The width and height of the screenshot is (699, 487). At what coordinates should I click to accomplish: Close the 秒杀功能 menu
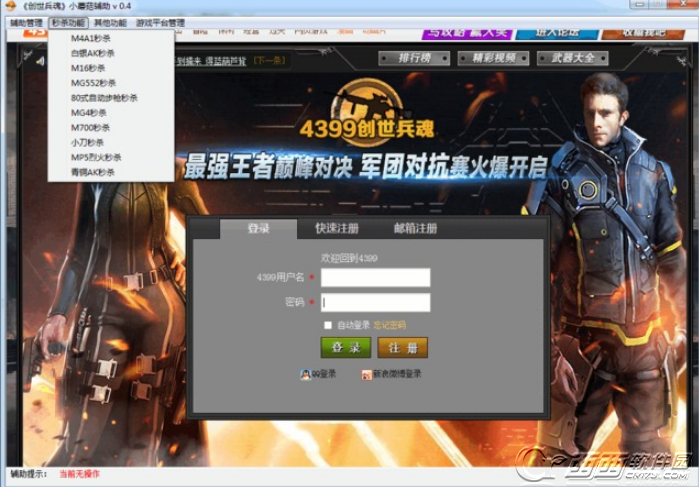68,23
